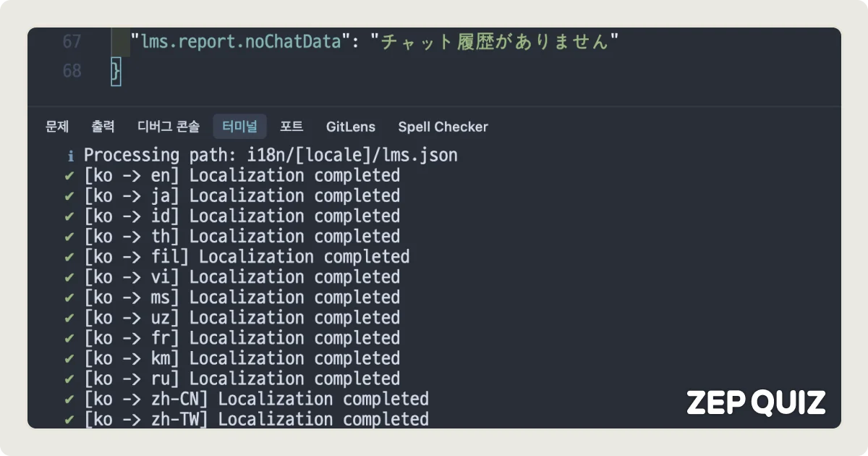Place cursor on the lms.report.noChatData key
Viewport: 868px width, 456px height.
[240, 42]
